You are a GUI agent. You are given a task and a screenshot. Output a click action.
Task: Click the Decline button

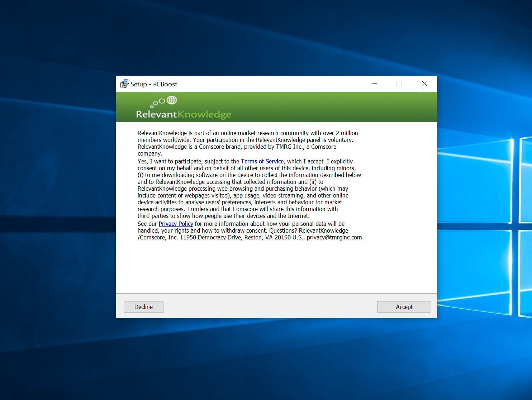click(x=143, y=307)
